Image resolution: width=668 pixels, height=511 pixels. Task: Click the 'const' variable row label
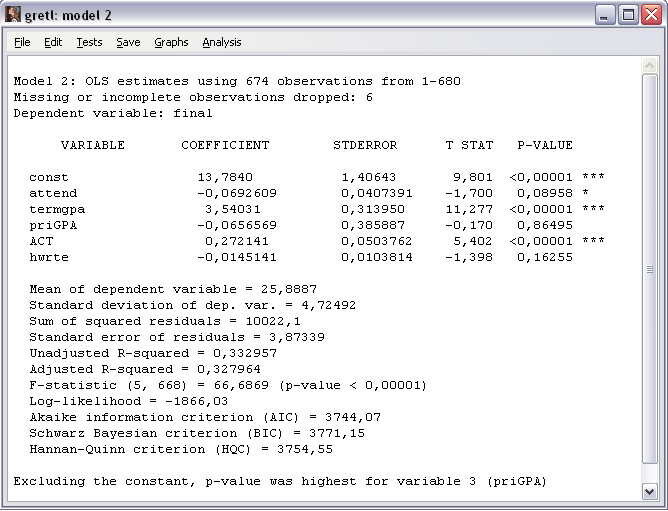point(49,177)
